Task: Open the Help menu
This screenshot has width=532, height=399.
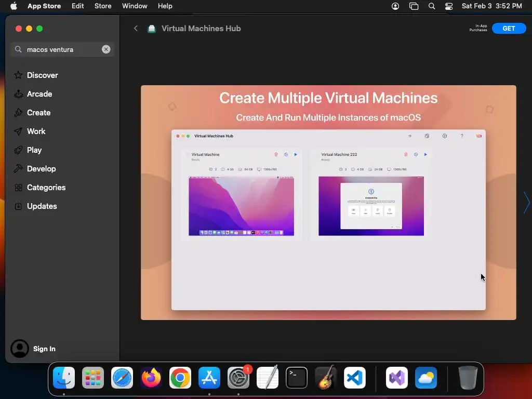Action: coord(165,6)
